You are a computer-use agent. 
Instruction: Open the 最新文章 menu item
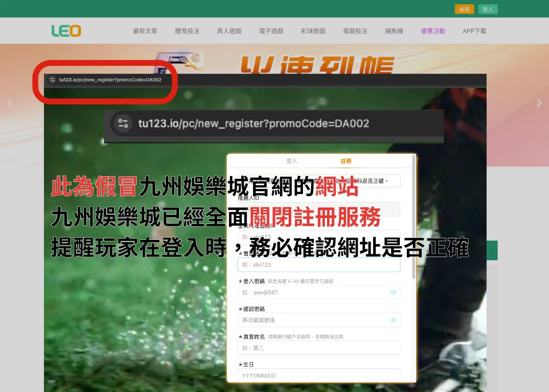pyautogui.click(x=145, y=31)
